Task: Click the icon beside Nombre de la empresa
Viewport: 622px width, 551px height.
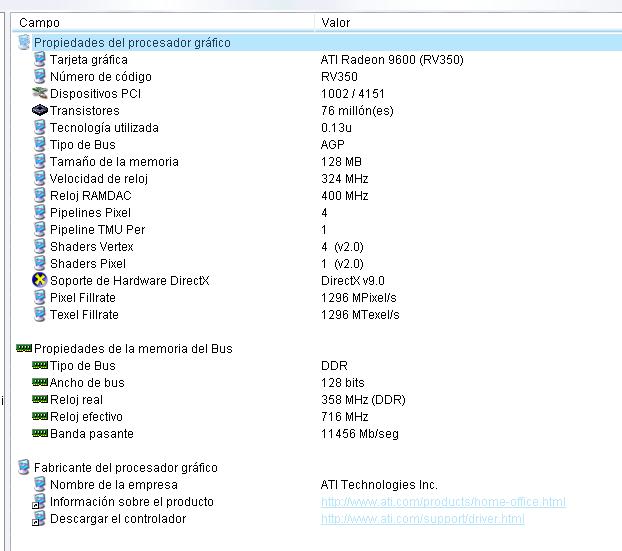Action: point(40,484)
